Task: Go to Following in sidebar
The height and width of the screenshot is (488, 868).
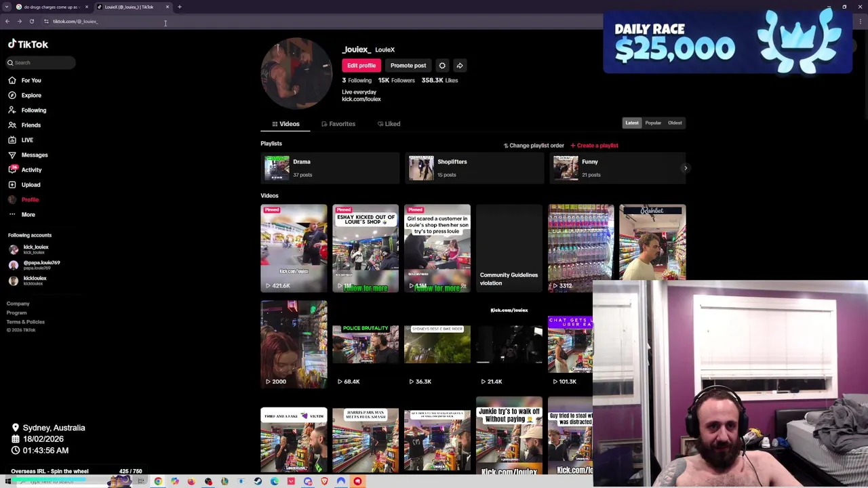Action: pos(27,110)
